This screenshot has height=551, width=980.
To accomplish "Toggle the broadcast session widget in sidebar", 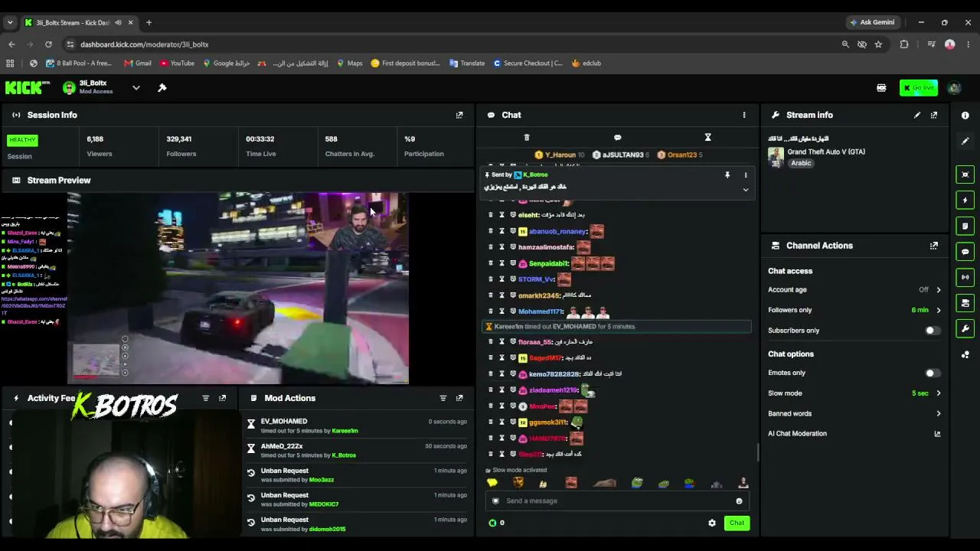I will point(965,277).
